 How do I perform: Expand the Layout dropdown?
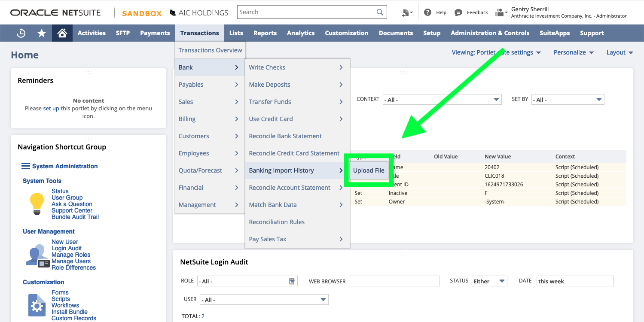coord(620,52)
